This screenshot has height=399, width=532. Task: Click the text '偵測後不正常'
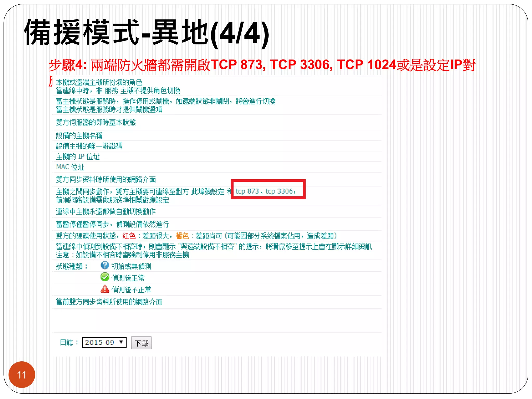tap(131, 290)
